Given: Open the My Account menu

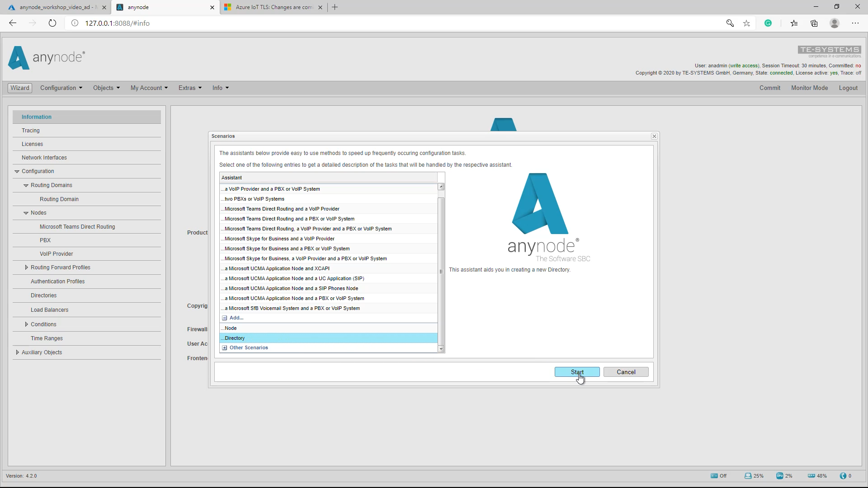Looking at the screenshot, I should click(149, 88).
